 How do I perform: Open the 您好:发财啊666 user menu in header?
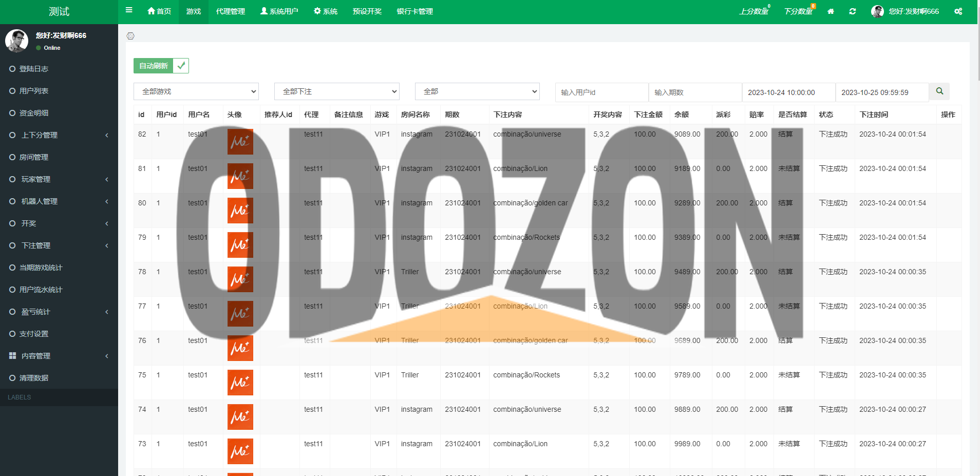[x=906, y=11]
